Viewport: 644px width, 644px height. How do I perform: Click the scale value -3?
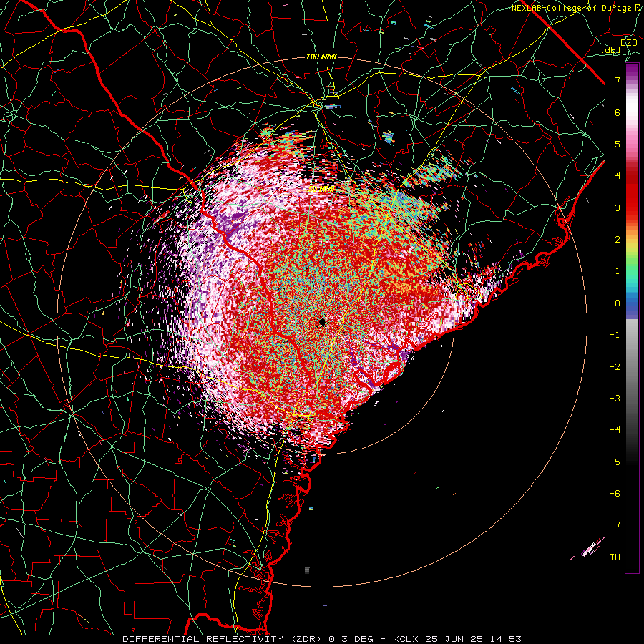[x=615, y=399]
